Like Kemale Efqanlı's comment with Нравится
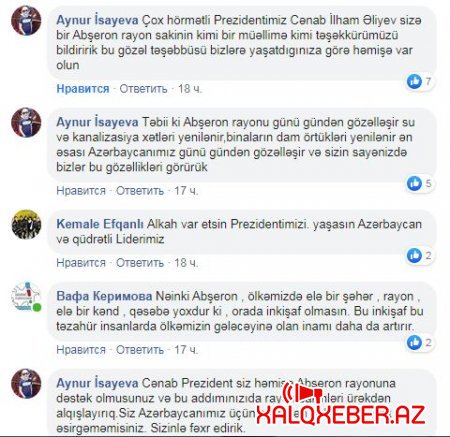 pyautogui.click(x=81, y=263)
